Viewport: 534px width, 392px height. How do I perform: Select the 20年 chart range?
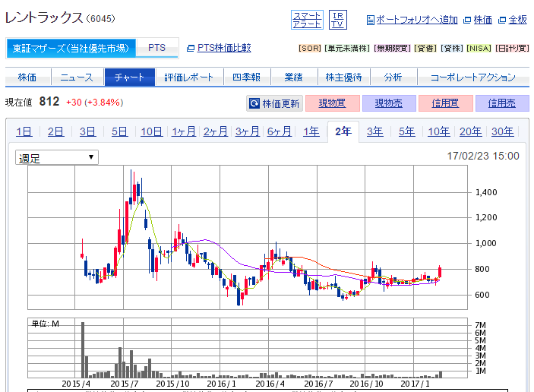point(471,131)
